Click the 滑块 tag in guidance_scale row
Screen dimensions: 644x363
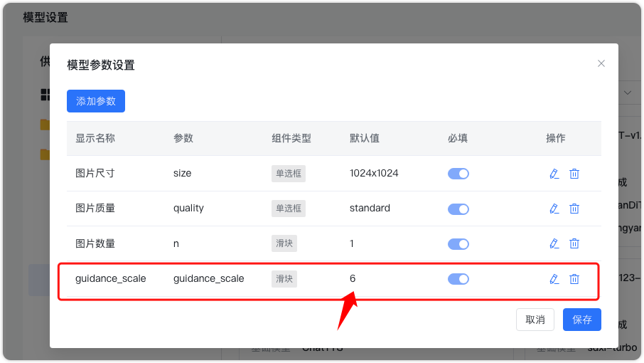pos(284,279)
